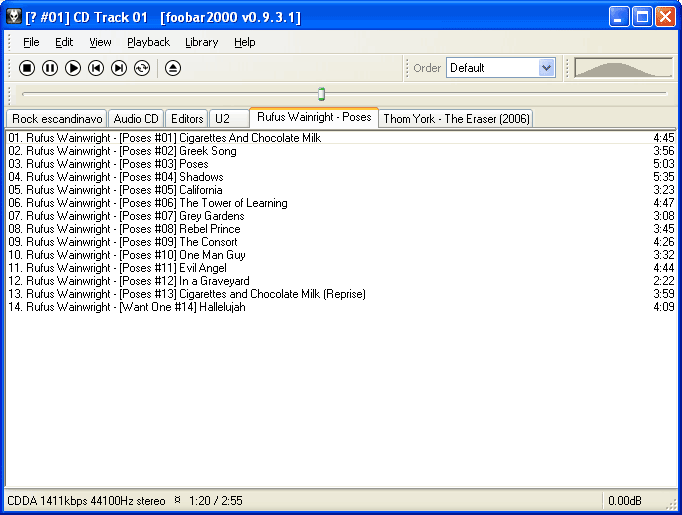Maximize the foobar2000 window

click(642, 17)
